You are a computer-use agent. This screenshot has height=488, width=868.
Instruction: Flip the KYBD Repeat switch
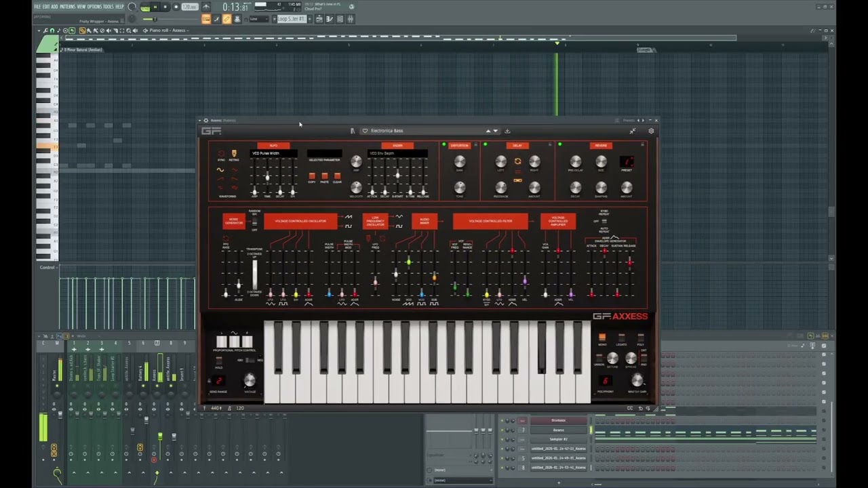[605, 220]
